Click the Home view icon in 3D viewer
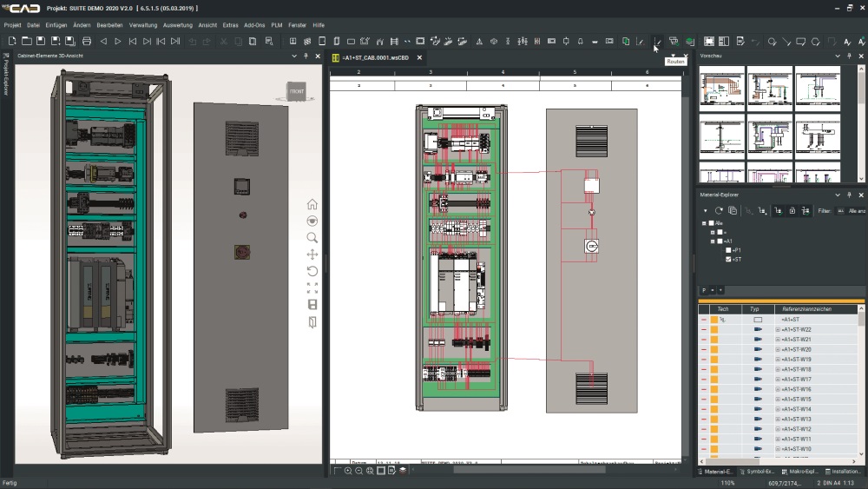 (312, 204)
